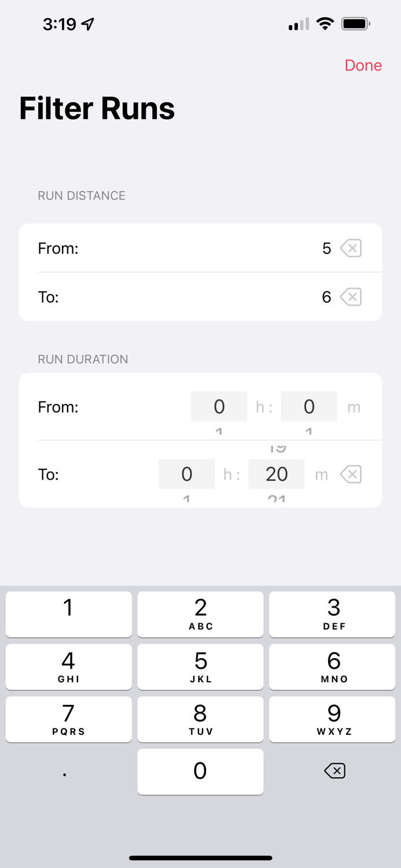
Task: Clear the Run Duration To value
Action: click(351, 474)
